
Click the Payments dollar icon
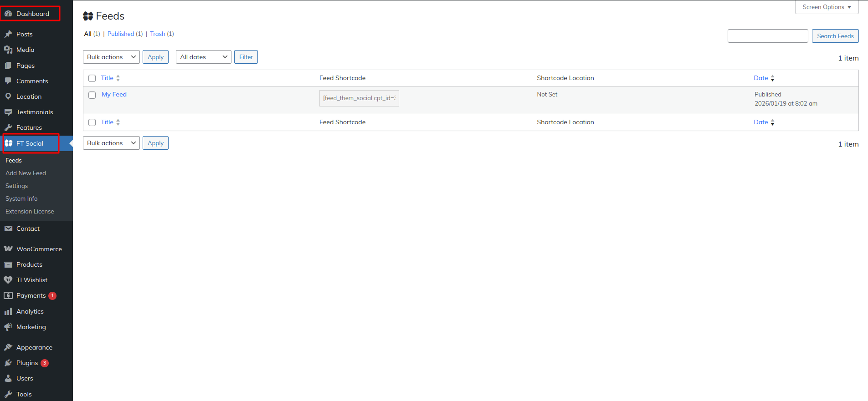(x=8, y=295)
